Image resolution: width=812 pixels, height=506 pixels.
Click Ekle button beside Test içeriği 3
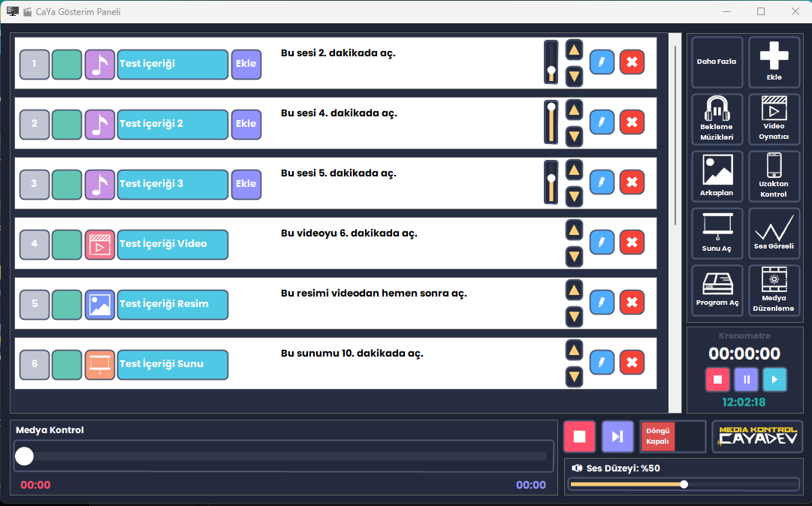pos(246,184)
